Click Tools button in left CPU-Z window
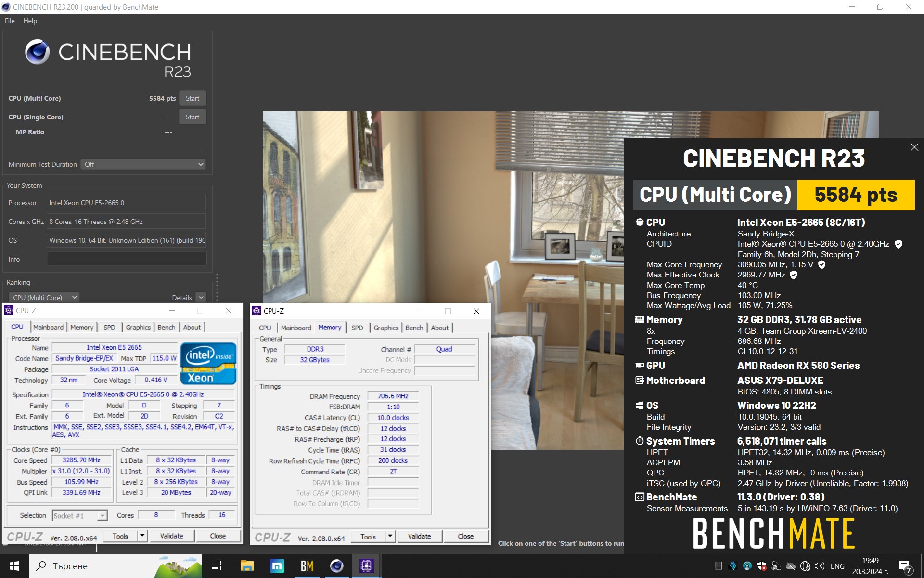The height and width of the screenshot is (578, 924). pyautogui.click(x=120, y=536)
